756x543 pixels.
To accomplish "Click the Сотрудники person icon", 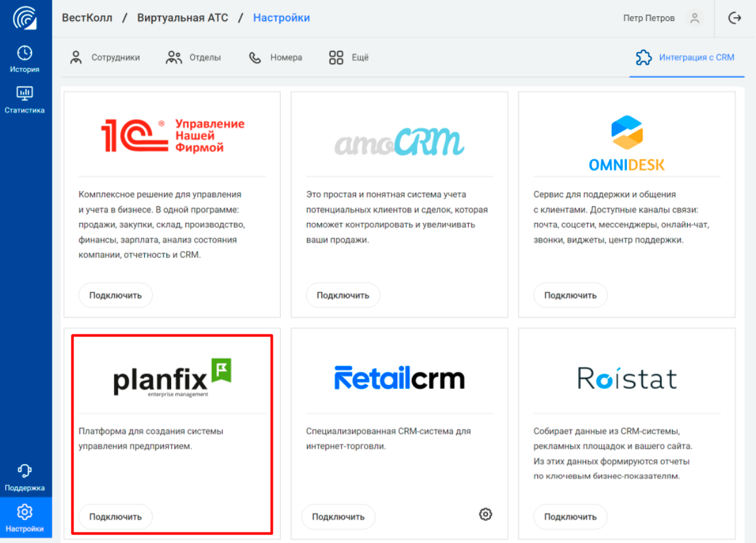I will tap(75, 58).
